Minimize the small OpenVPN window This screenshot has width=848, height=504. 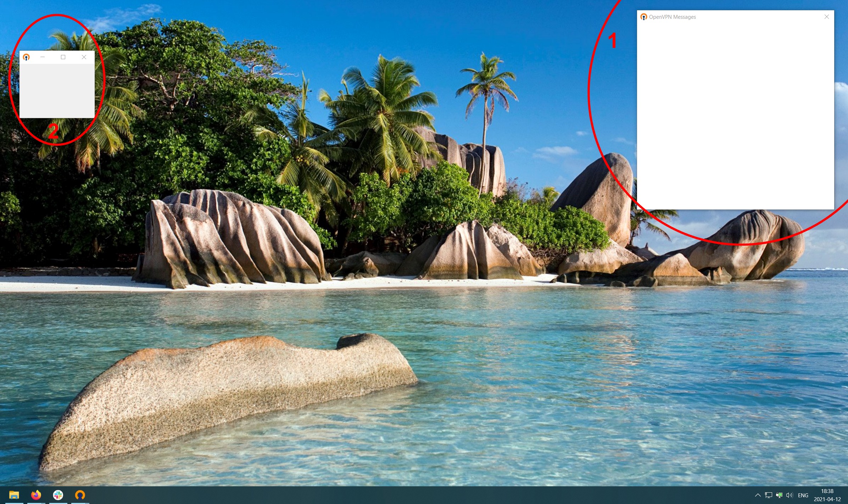tap(43, 57)
